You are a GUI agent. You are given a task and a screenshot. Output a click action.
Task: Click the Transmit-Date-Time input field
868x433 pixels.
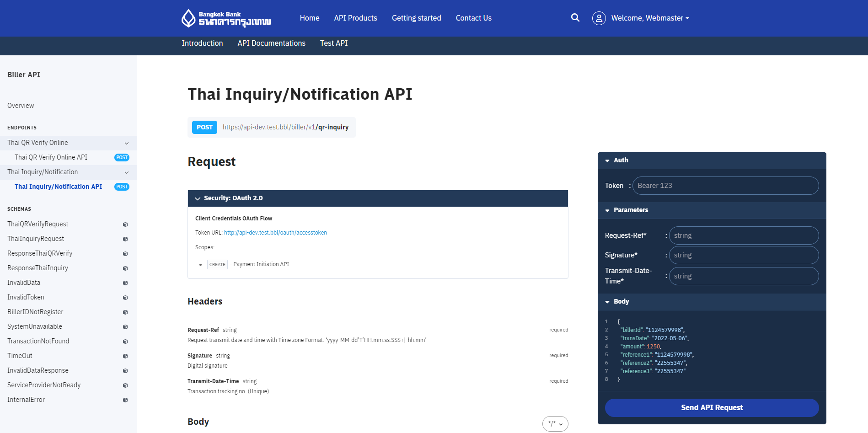(744, 276)
